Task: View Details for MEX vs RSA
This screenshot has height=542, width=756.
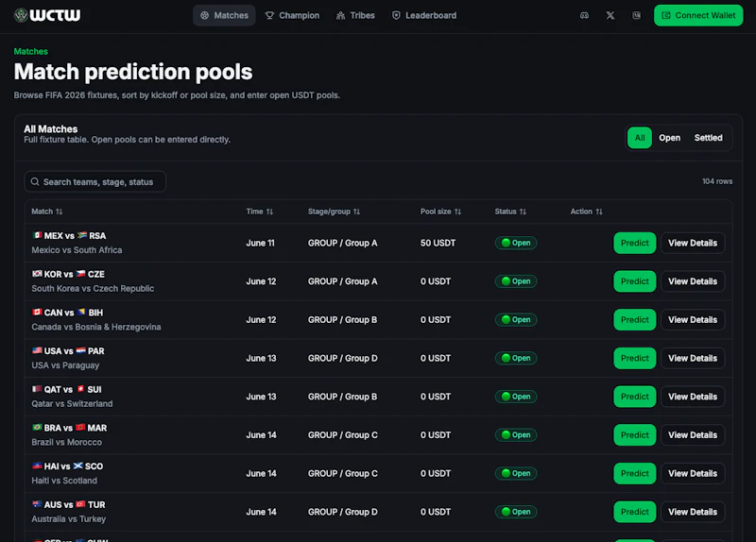Action: [x=693, y=243]
